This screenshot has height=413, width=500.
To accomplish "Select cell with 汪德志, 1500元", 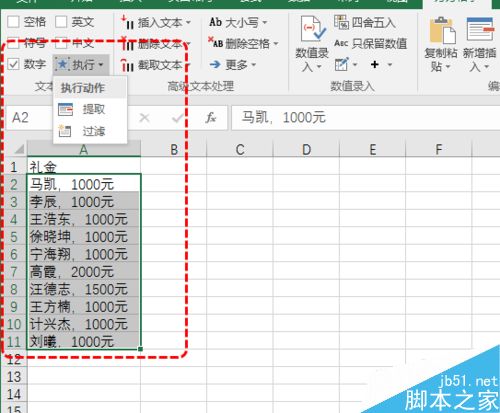I will pos(84,289).
